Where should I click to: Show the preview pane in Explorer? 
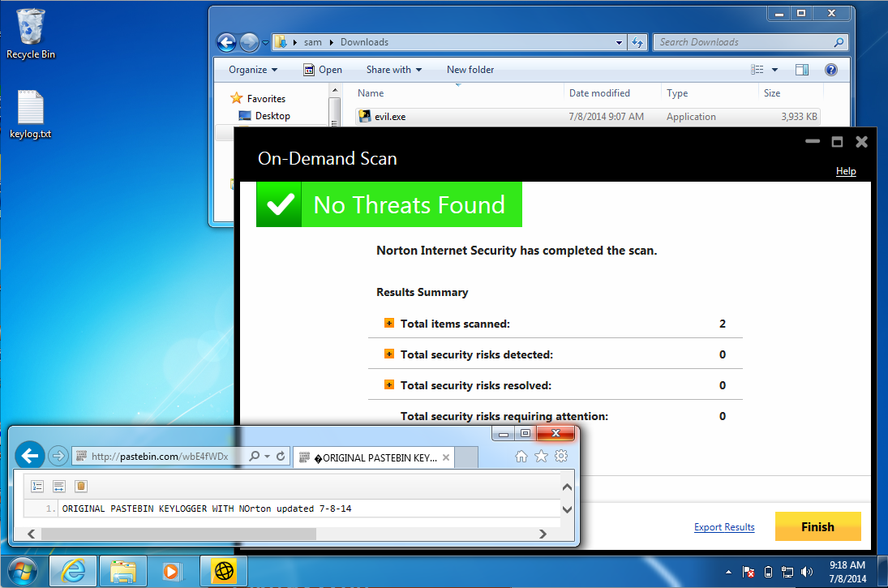click(802, 70)
